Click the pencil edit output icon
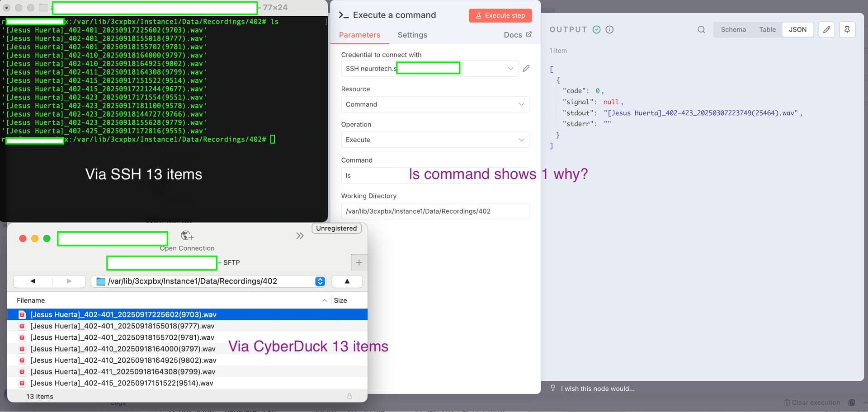The image size is (868, 412). (826, 30)
